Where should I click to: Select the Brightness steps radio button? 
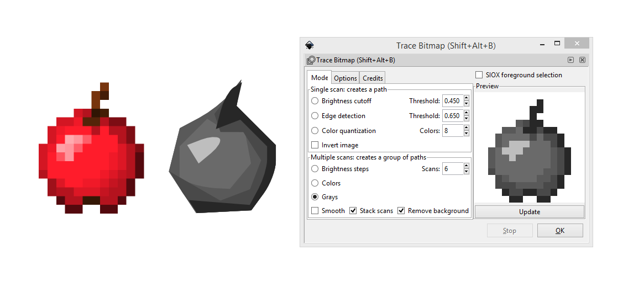pos(315,169)
